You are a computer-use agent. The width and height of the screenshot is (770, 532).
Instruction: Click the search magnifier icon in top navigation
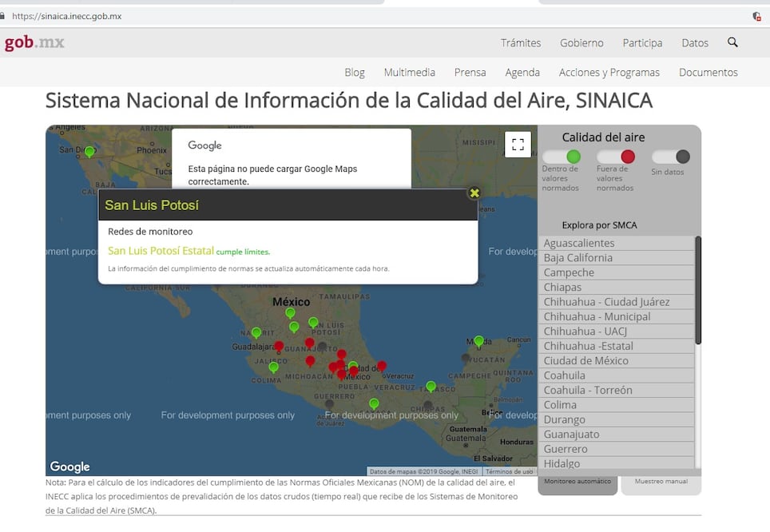732,42
